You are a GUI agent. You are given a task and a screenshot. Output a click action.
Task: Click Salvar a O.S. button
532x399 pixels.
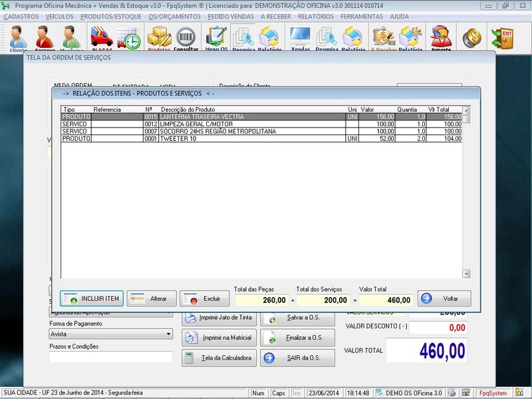[297, 318]
